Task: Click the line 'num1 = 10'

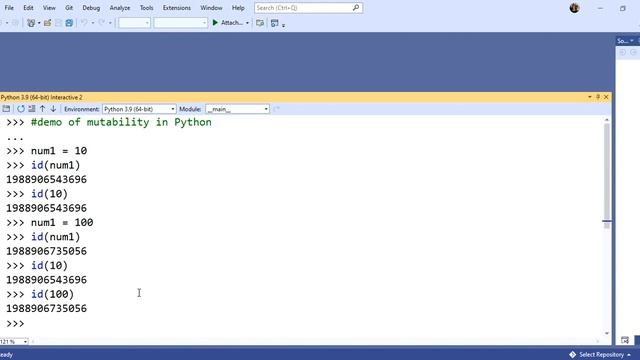Action: click(59, 151)
